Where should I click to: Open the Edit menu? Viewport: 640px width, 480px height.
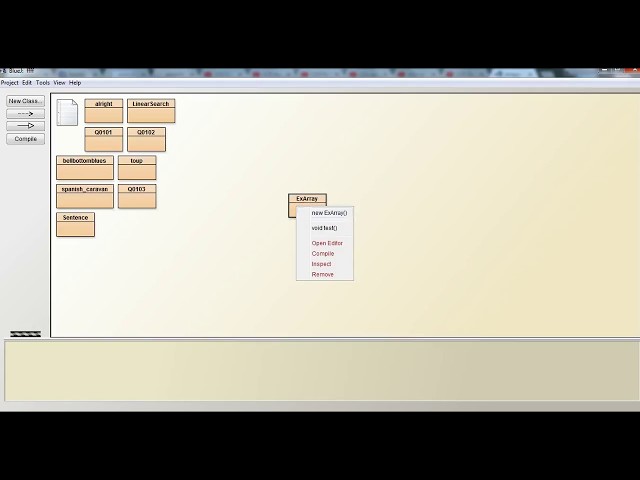27,82
